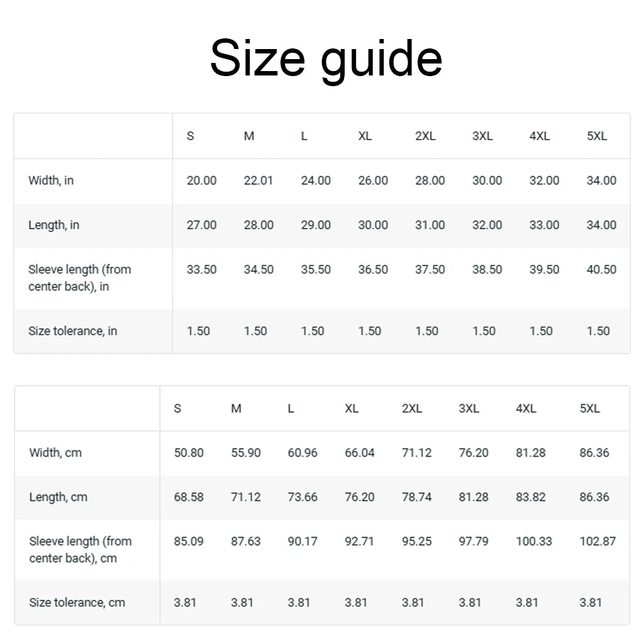Image resolution: width=644 pixels, height=644 pixels.
Task: Click the "Size guide" title
Action: [x=326, y=58]
